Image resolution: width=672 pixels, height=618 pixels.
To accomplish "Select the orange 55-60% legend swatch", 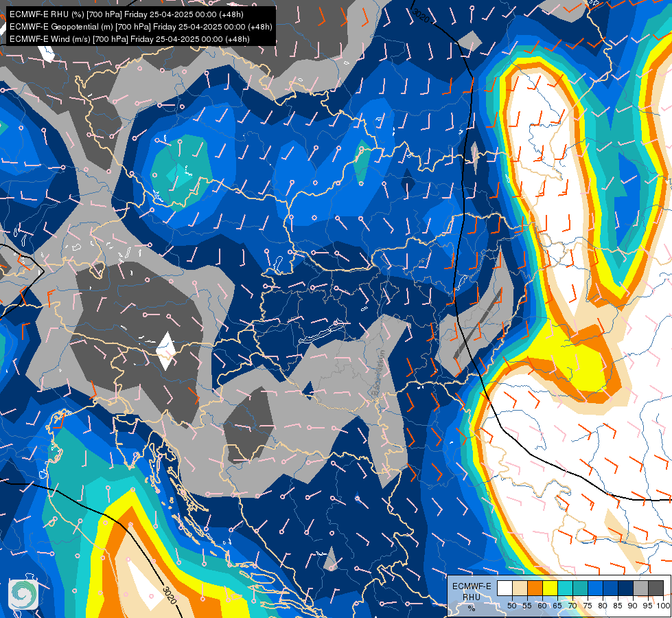I will [535, 588].
